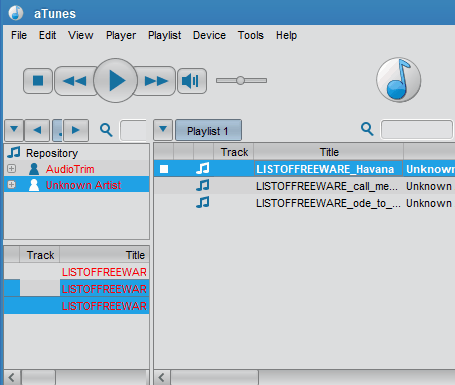Select LISTOFFREEWARE_ode_to_... playlist row
The height and width of the screenshot is (385, 455).
(304, 203)
